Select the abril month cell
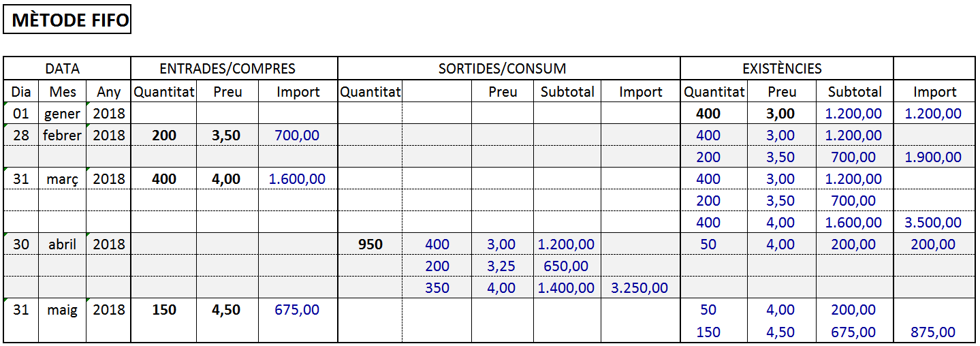The height and width of the screenshot is (346, 980). coord(62,244)
